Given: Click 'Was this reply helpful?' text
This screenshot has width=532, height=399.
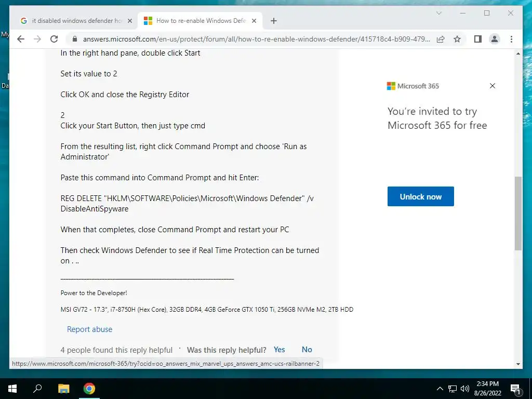Looking at the screenshot, I should [227, 350].
